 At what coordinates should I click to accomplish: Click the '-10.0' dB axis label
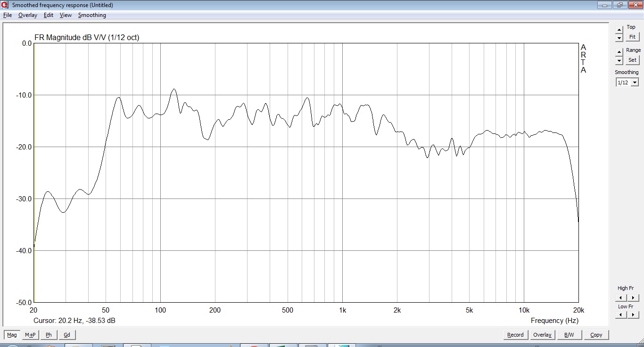(23, 95)
